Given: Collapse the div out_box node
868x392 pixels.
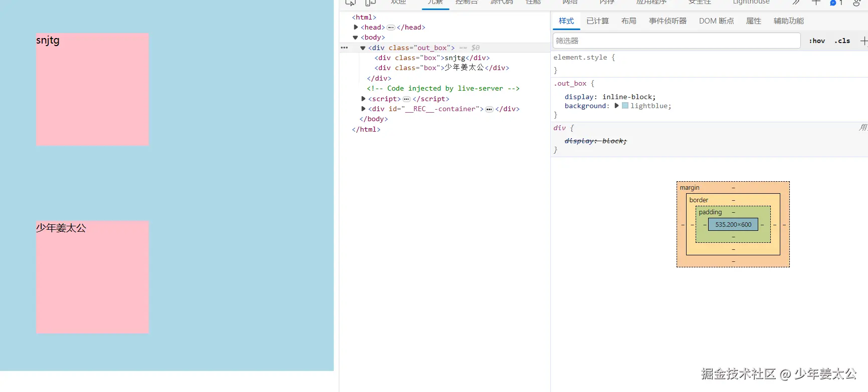Looking at the screenshot, I should [x=363, y=48].
